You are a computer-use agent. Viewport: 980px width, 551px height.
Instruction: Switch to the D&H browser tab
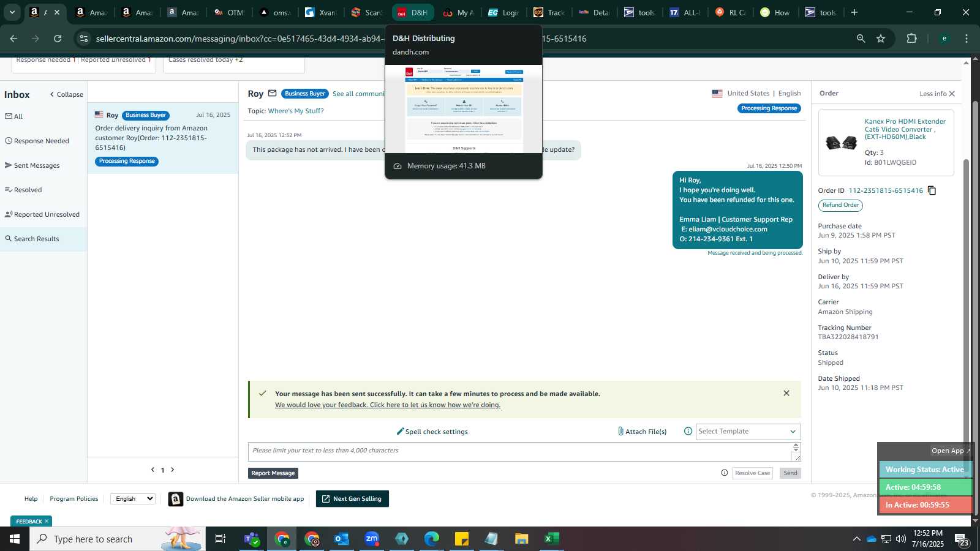413,12
